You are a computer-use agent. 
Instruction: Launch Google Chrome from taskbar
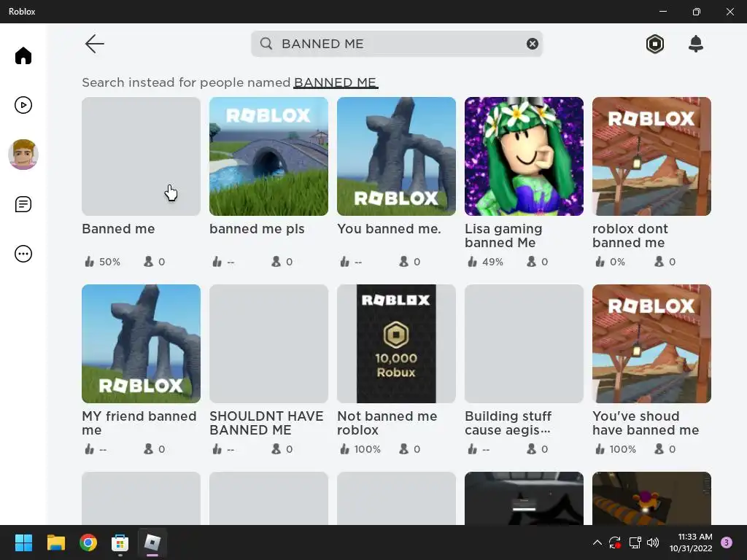click(x=88, y=542)
